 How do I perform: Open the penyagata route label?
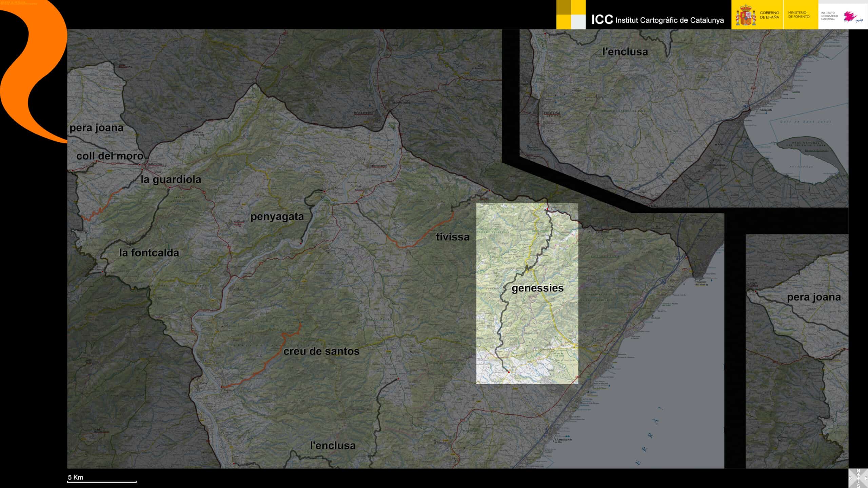(277, 217)
